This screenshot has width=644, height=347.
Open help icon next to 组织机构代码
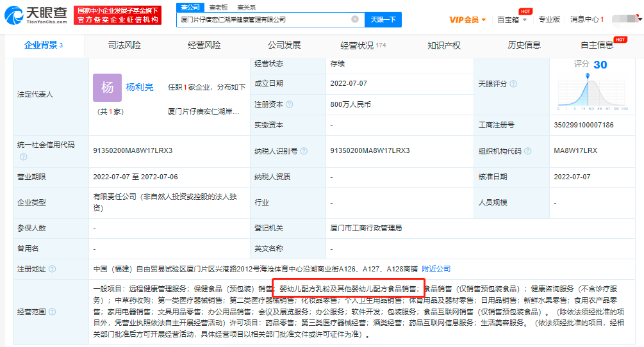click(528, 151)
